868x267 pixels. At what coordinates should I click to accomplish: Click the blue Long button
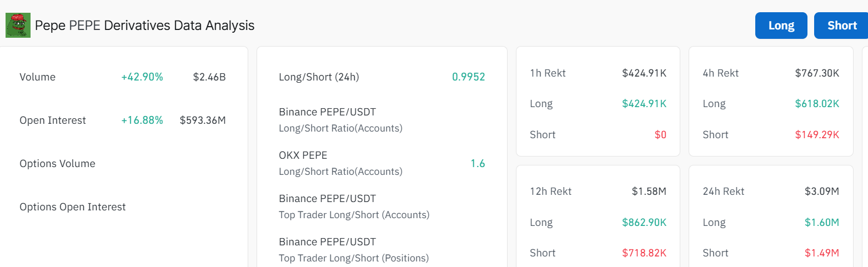click(781, 26)
